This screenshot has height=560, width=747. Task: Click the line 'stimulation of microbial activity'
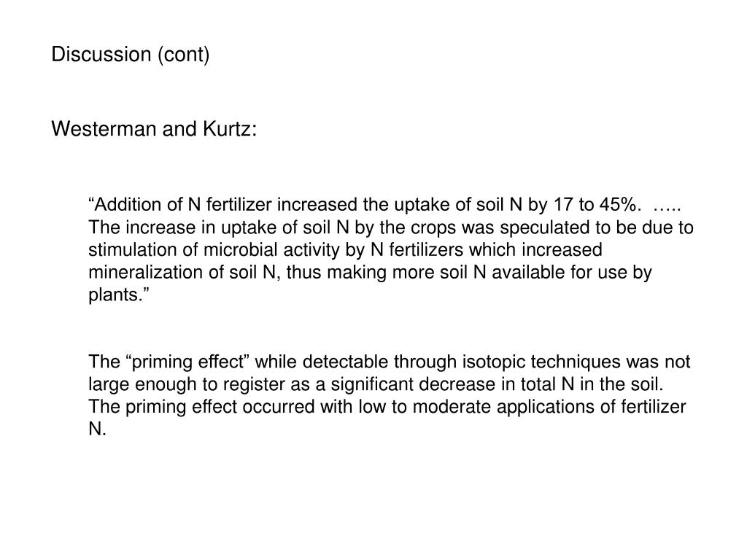pyautogui.click(x=345, y=250)
